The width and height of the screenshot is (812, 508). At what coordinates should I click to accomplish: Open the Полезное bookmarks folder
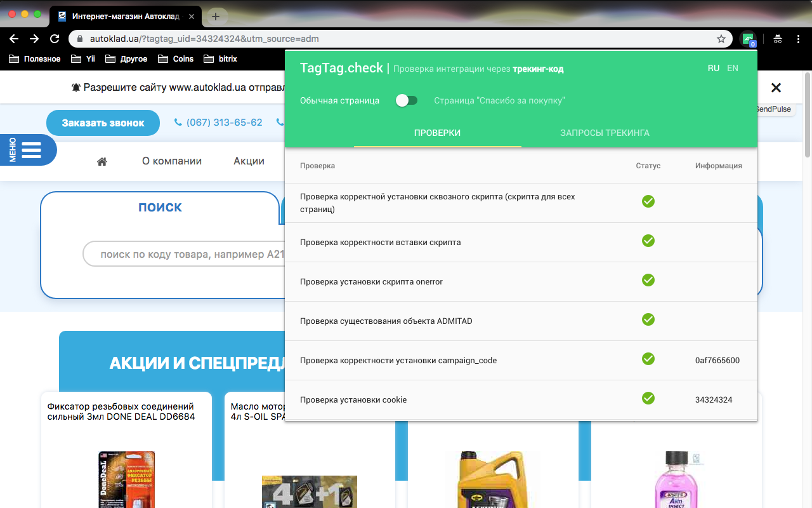[35, 58]
